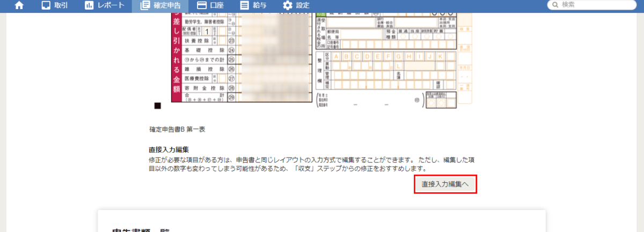The width and height of the screenshot is (644, 232).
Task: Go to the home page icon
Action: pyautogui.click(x=19, y=6)
